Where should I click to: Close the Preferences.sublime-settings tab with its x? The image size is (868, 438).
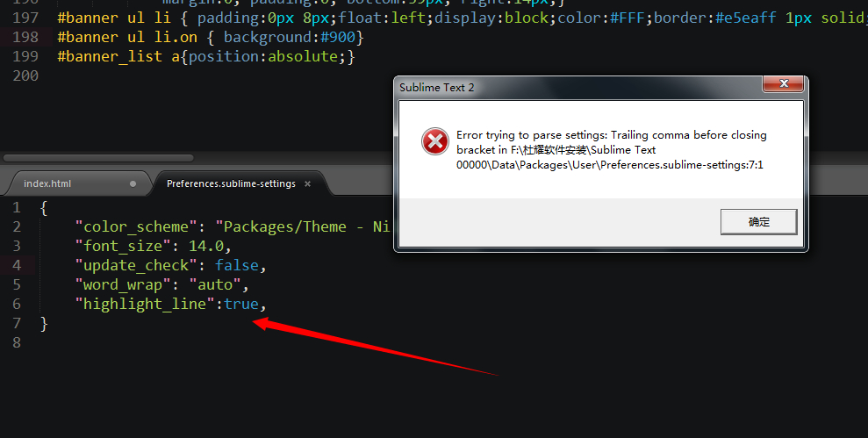pyautogui.click(x=308, y=183)
